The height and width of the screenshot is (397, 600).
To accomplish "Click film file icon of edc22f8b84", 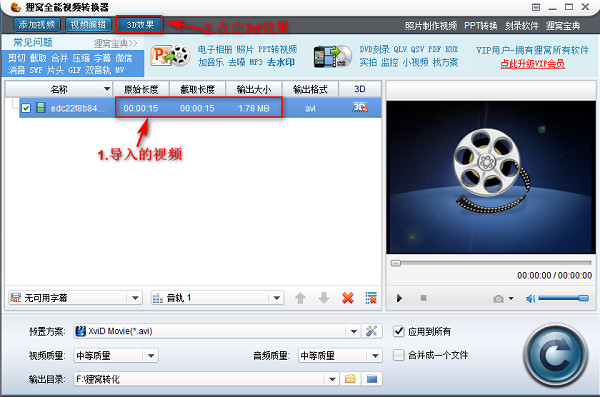I will [41, 108].
